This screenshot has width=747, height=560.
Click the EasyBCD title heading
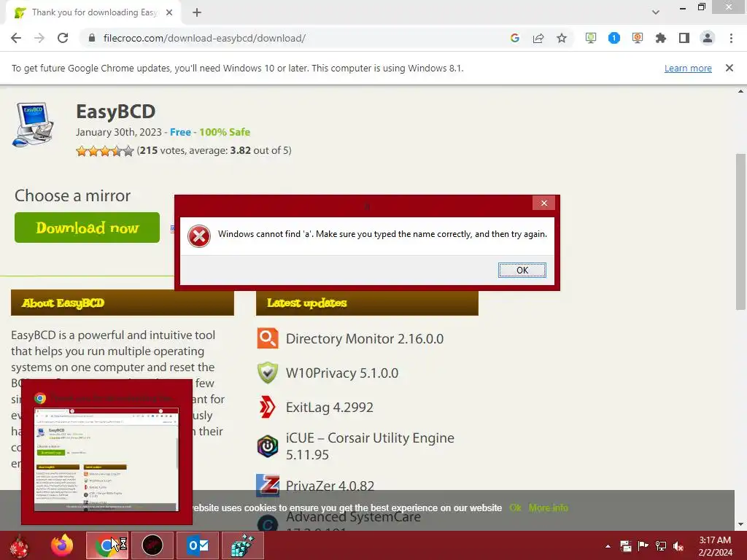[x=116, y=112]
